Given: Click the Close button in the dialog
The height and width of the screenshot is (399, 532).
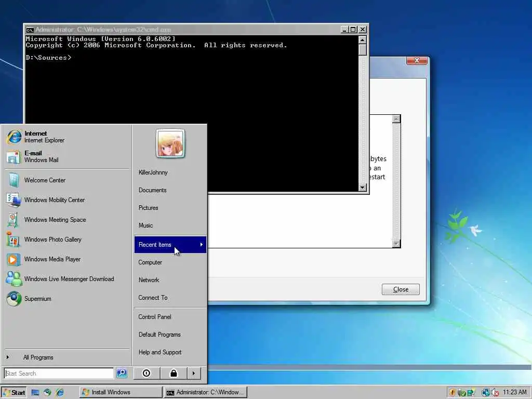Looking at the screenshot, I should pos(401,289).
